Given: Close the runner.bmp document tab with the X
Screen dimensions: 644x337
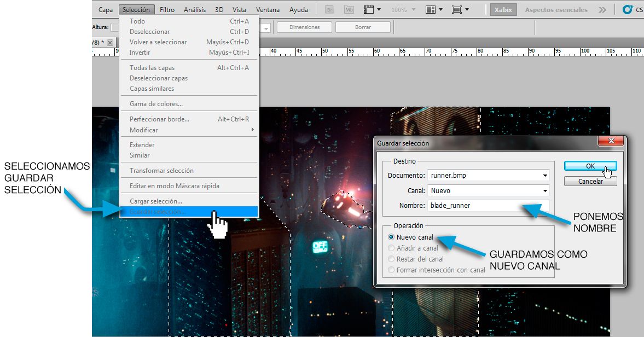Looking at the screenshot, I should pyautogui.click(x=109, y=42).
